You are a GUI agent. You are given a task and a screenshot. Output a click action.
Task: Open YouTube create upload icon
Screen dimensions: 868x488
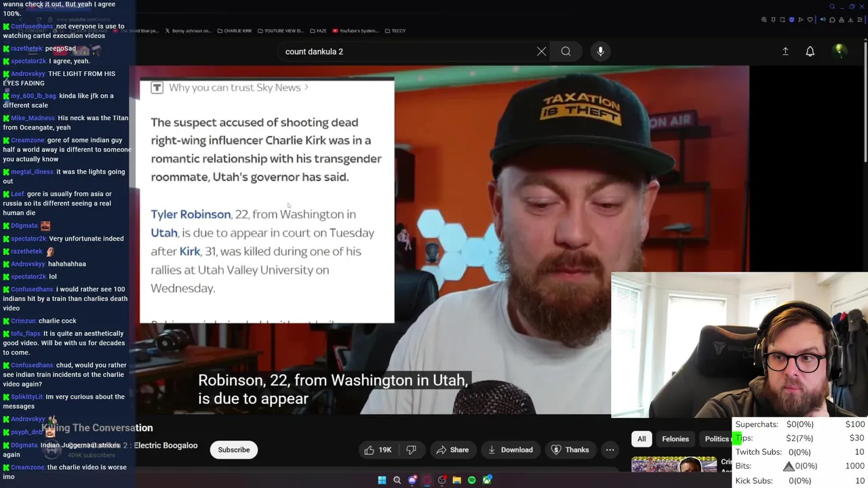785,52
